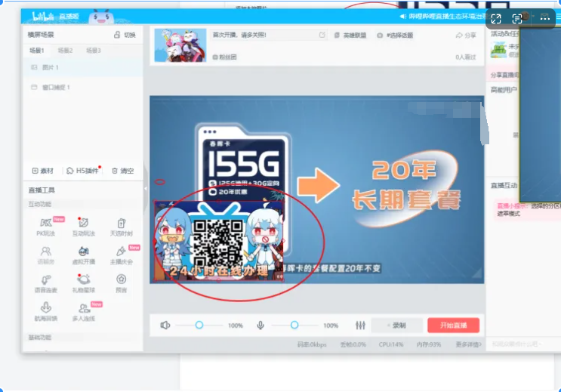561x392 pixels.
Task: Click the red 开始直播 button
Action: (x=453, y=325)
